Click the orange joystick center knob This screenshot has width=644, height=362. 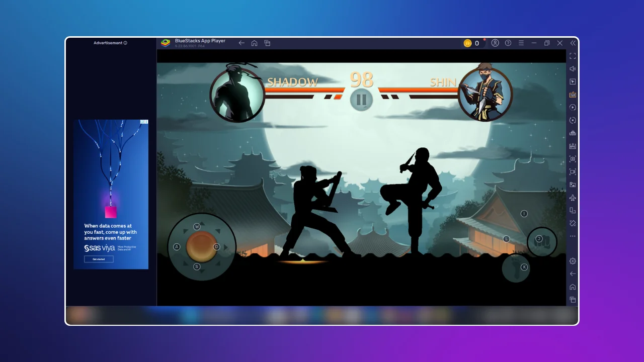click(x=201, y=246)
